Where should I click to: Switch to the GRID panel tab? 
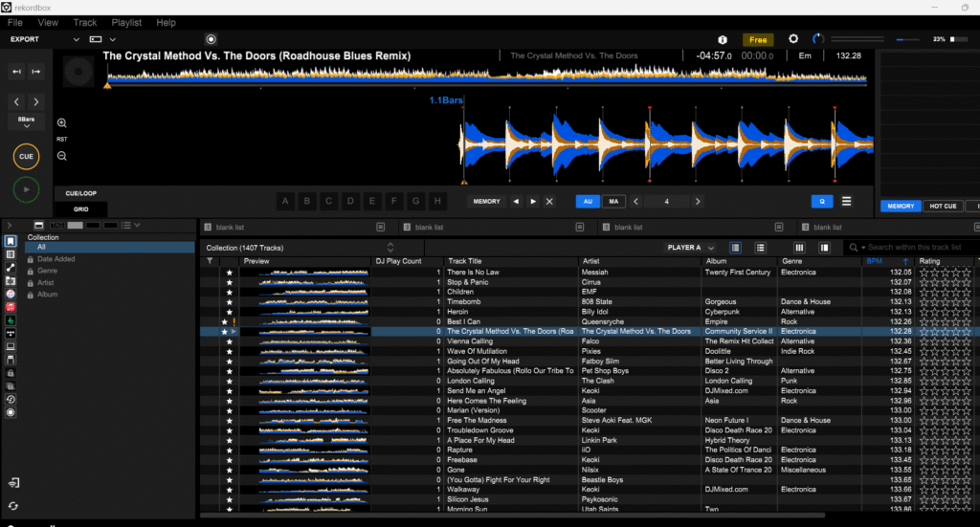81,209
